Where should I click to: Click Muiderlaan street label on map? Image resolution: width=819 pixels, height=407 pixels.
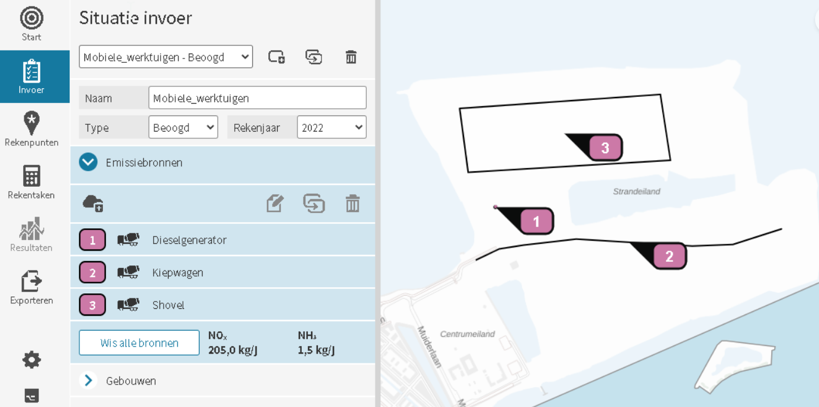[429, 347]
